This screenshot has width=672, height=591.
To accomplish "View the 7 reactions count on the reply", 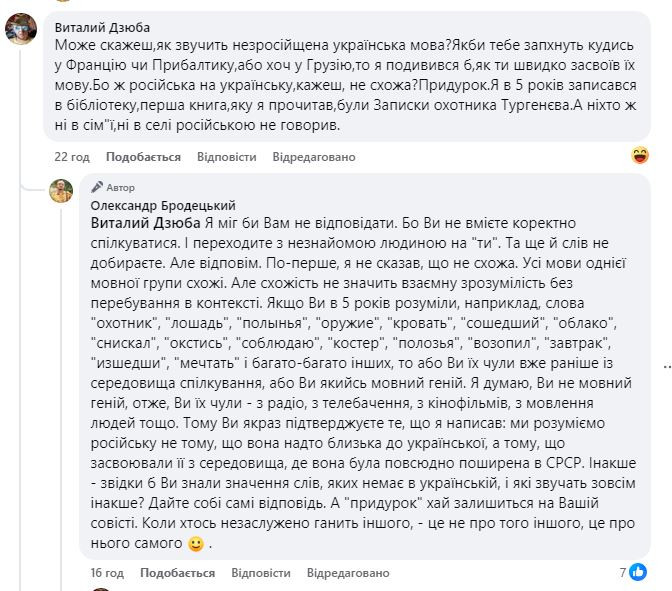I will pos(622,573).
